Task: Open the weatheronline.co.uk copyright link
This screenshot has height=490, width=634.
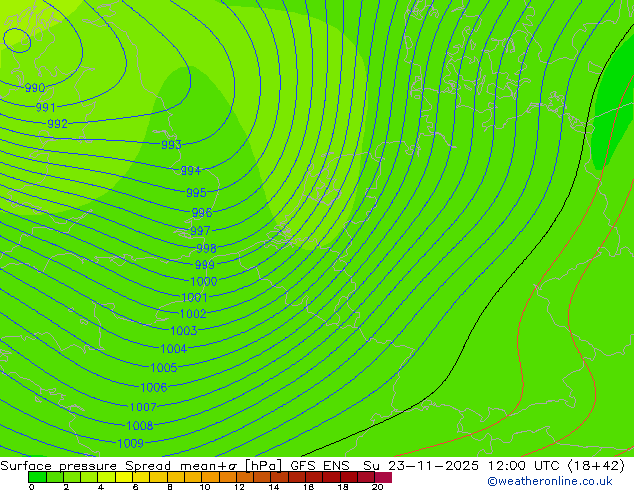Action: pos(550,481)
